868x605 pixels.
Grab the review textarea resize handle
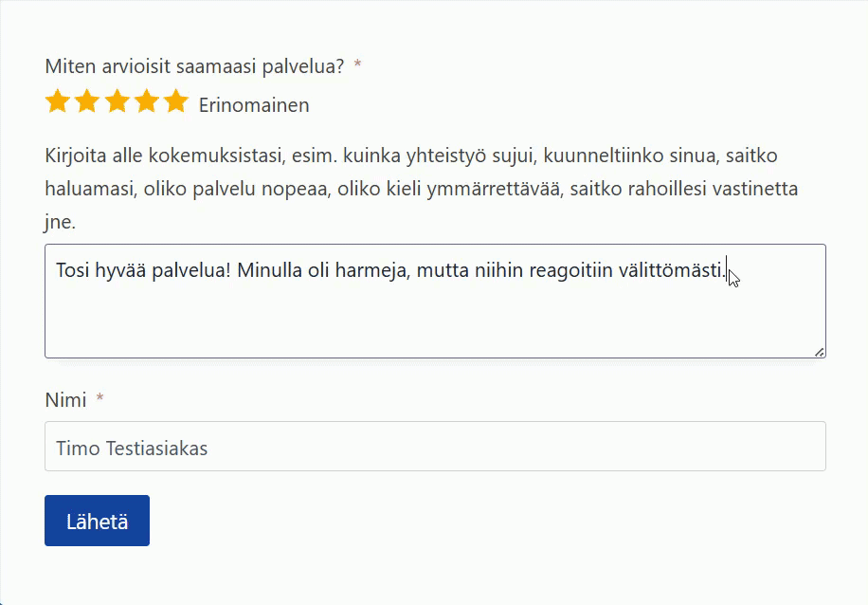(x=819, y=352)
